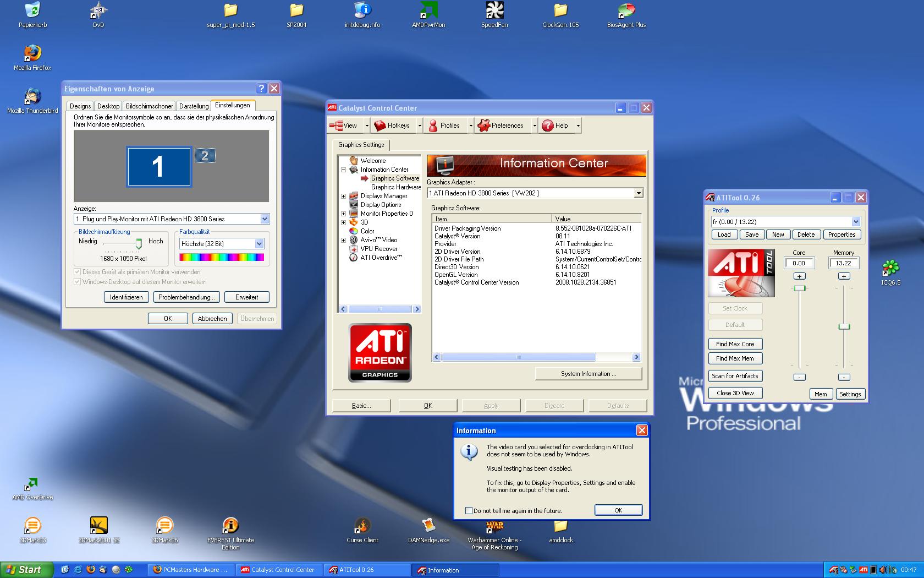The width and height of the screenshot is (924, 578).
Task: Expand the 3D tree node
Action: tap(343, 222)
